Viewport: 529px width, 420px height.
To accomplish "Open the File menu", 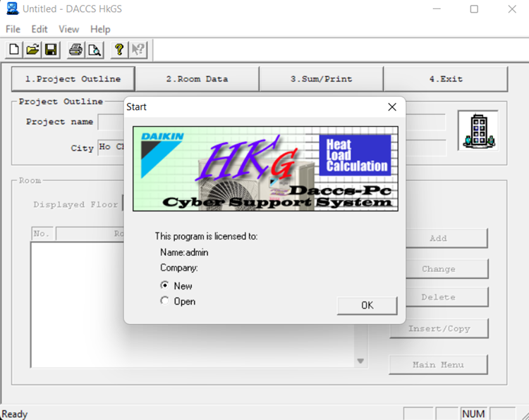I will pyautogui.click(x=13, y=30).
